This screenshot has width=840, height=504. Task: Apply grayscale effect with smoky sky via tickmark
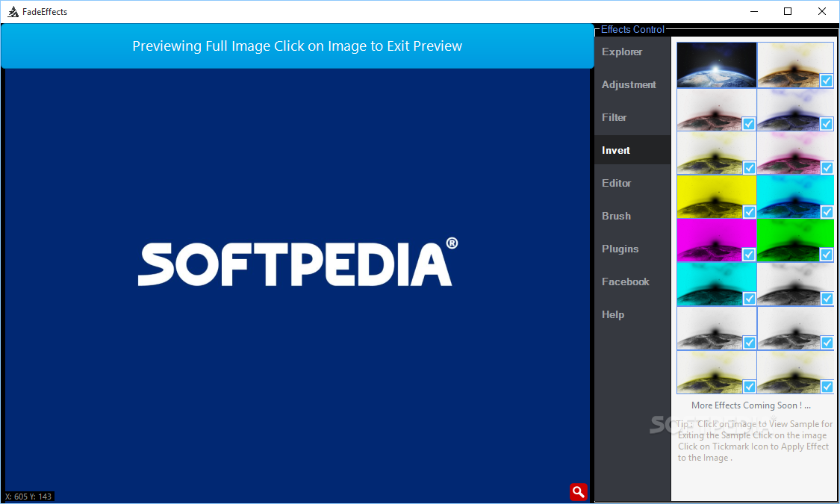[827, 299]
